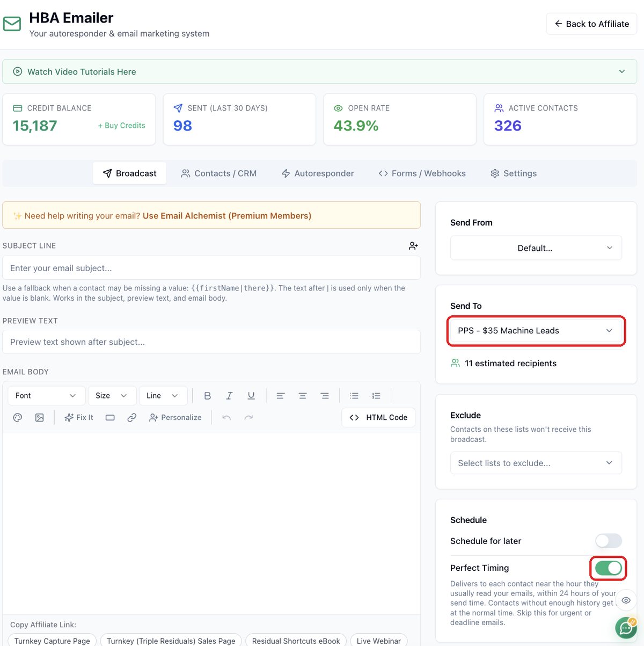Copy the Turnkey Capture Page link

click(x=52, y=640)
